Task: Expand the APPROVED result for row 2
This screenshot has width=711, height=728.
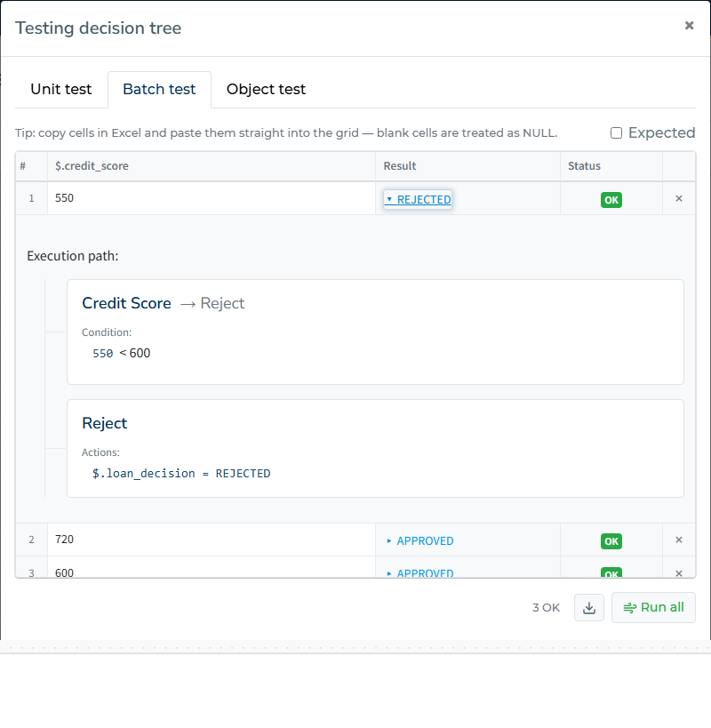Action: [420, 541]
